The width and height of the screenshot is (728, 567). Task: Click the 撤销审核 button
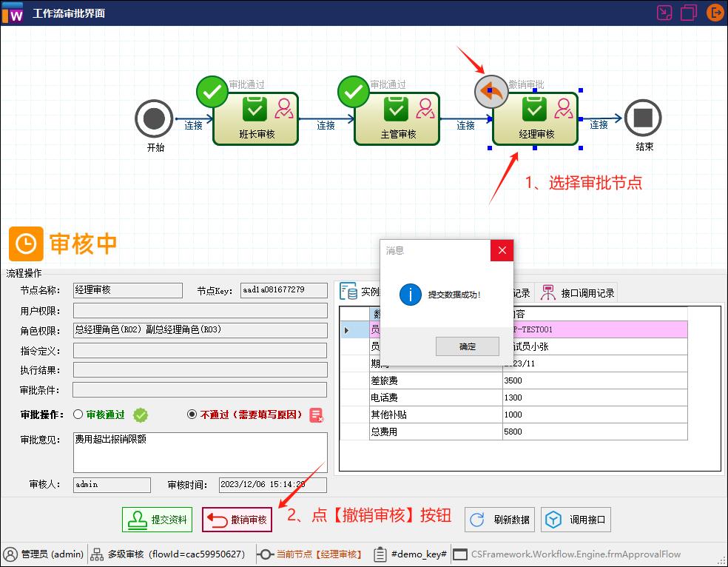237,519
